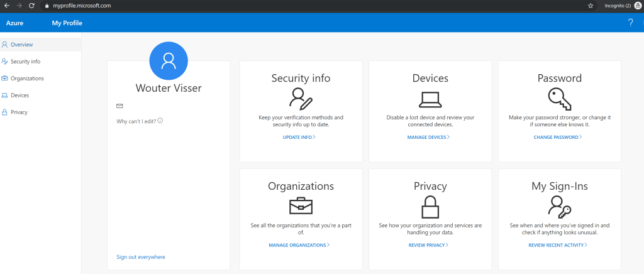The width and height of the screenshot is (644, 274).
Task: Click the Organizations briefcase card icon
Action: click(x=301, y=206)
